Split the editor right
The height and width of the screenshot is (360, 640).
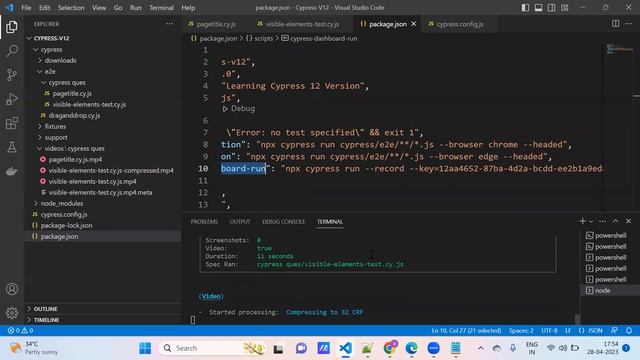pyautogui.click(x=616, y=24)
